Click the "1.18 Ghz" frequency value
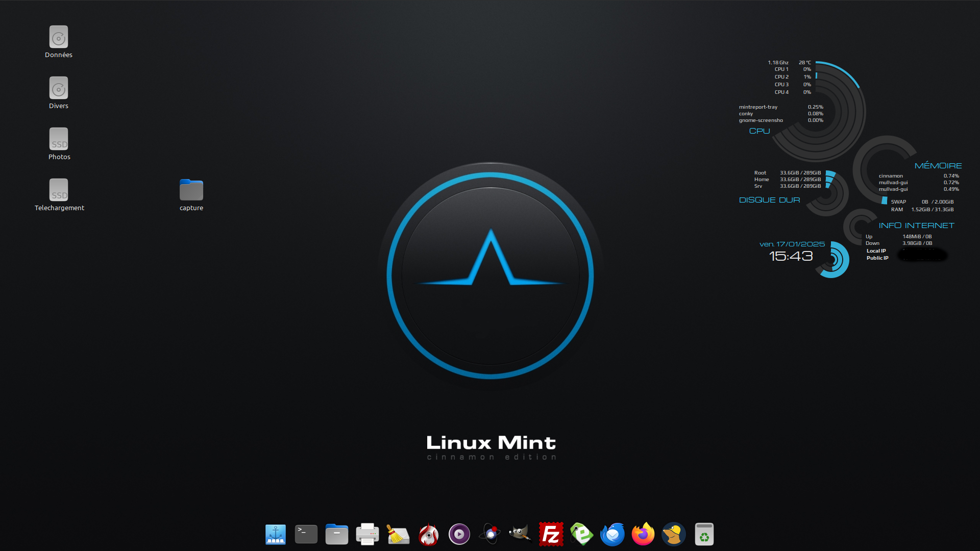The image size is (980, 551). (x=778, y=63)
